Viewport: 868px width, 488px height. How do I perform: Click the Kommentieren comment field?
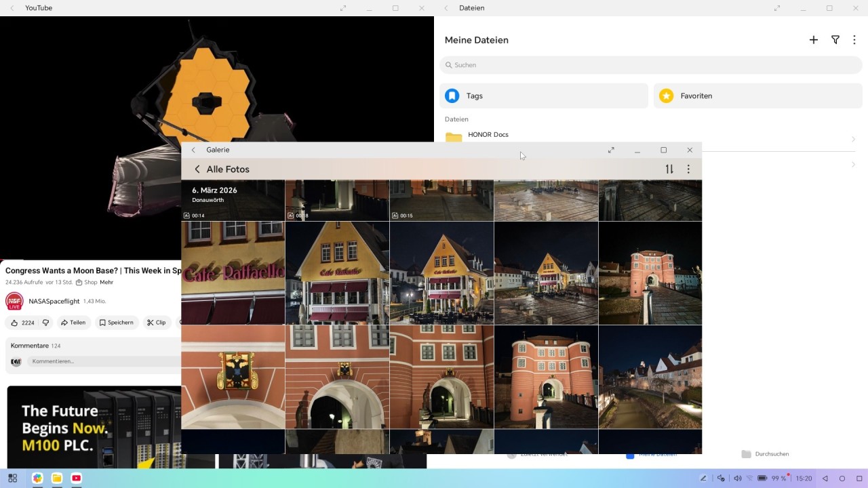tap(102, 361)
